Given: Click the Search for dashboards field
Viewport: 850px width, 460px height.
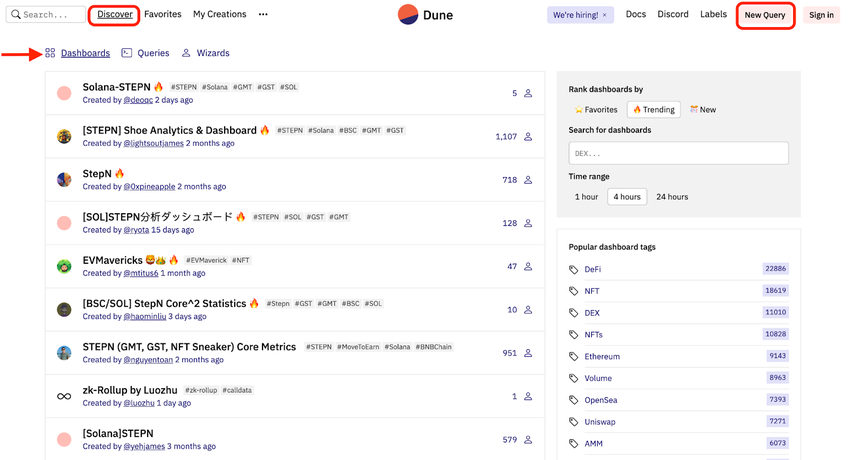Looking at the screenshot, I should pyautogui.click(x=678, y=153).
